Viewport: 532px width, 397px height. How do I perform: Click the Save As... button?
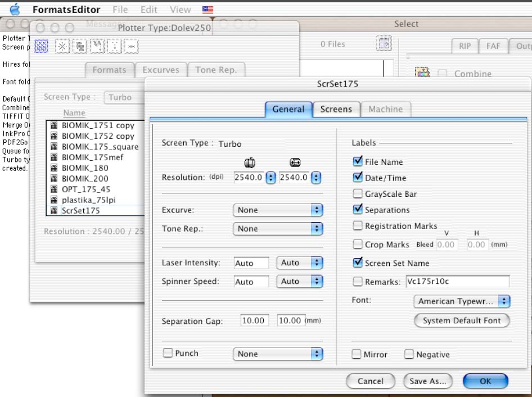click(x=428, y=381)
